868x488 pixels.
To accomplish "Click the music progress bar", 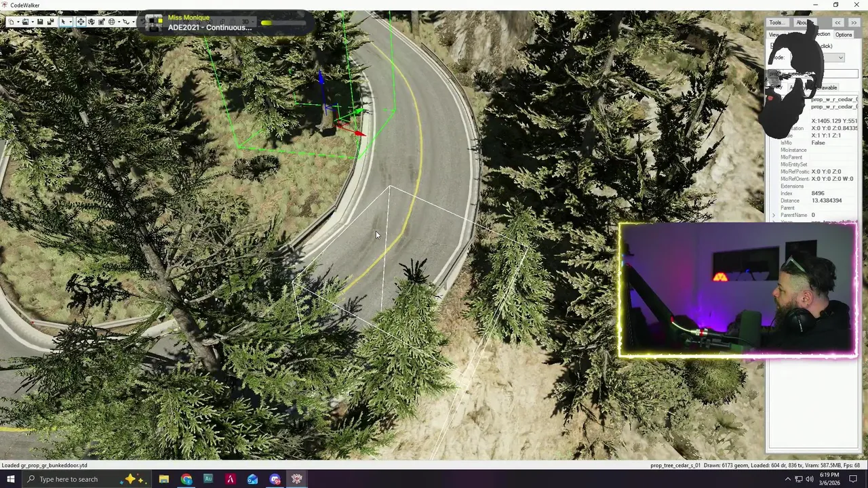I will [283, 23].
